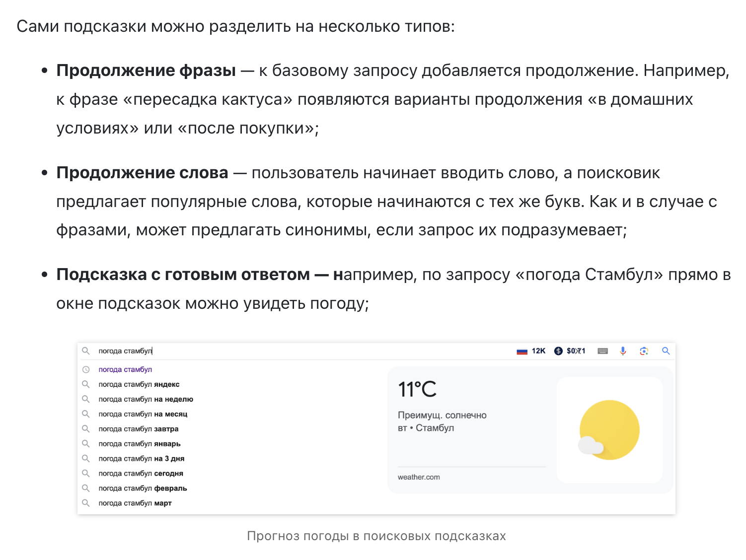This screenshot has width=746, height=560.
Task: Pick suggestion 'погода стамбул сегодня'
Action: 141,474
